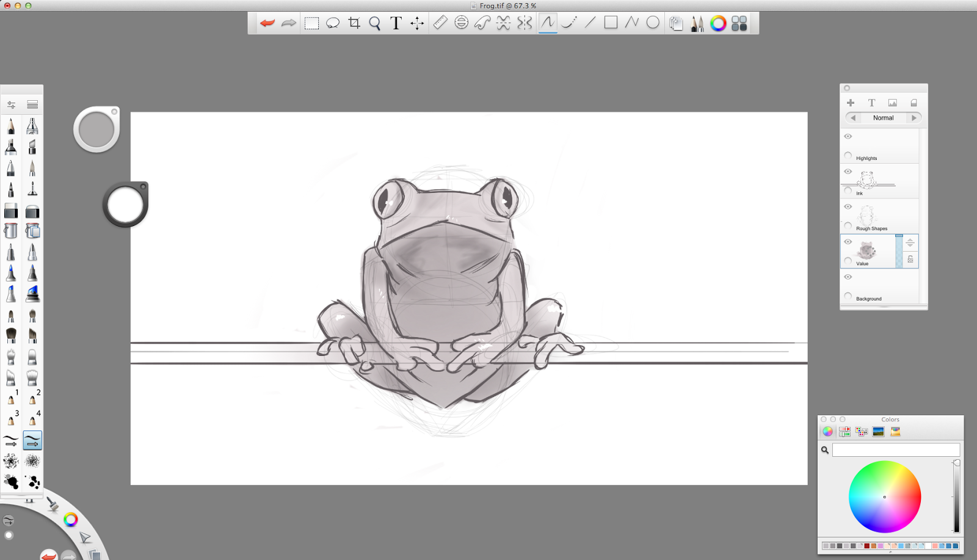Viewport: 977px width, 560px height.
Task: Add an image layer in Layer Editor
Action: tap(893, 103)
